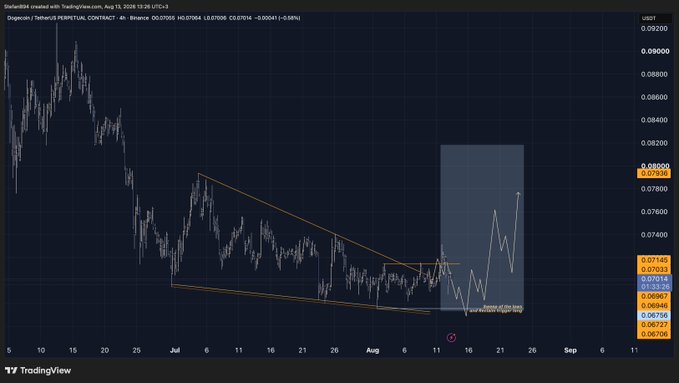Click the orange 0.06727 price label
The image size is (679, 383).
click(654, 325)
